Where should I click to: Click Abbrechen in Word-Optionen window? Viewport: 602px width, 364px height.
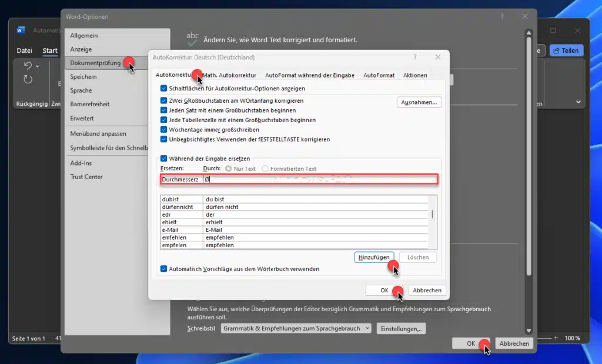coord(514,343)
